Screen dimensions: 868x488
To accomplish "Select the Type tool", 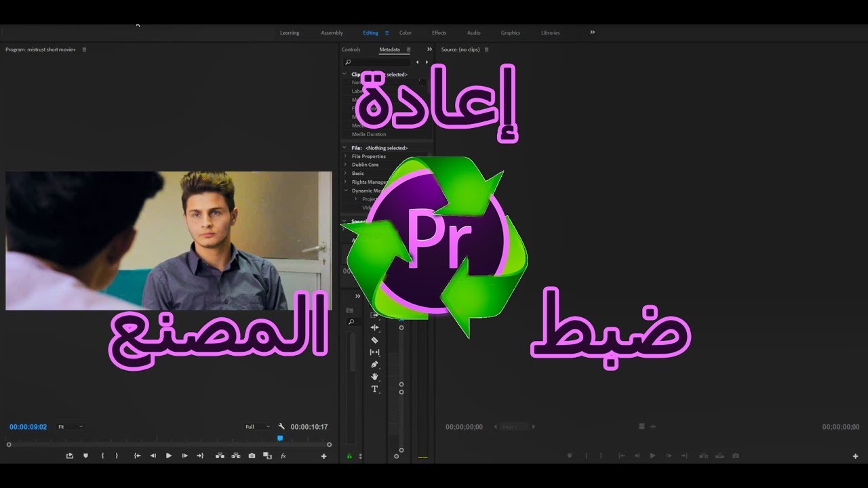I will coord(374,389).
